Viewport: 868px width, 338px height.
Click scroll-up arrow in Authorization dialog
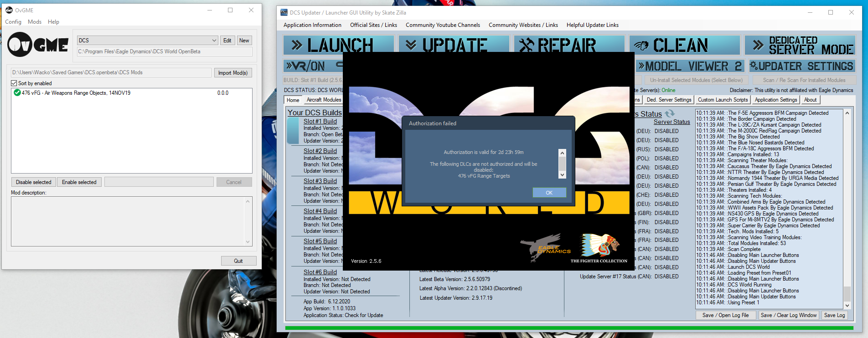point(562,153)
